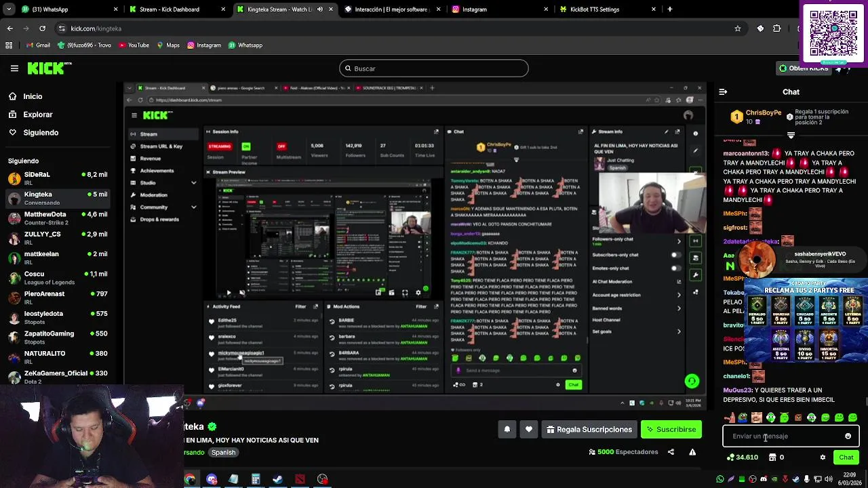Expand the gift leaderboard chevron in chat
Screen dimensions: 868x488
click(791, 136)
